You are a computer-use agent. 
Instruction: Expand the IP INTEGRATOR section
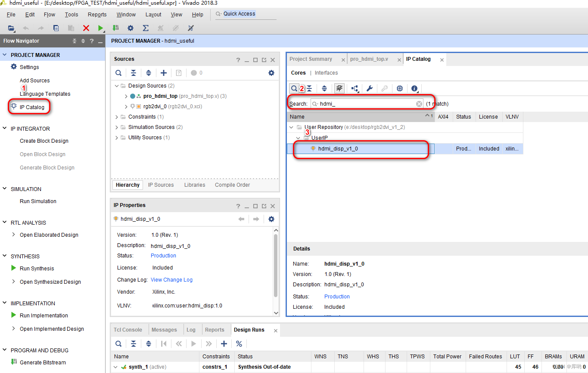pyautogui.click(x=5, y=129)
